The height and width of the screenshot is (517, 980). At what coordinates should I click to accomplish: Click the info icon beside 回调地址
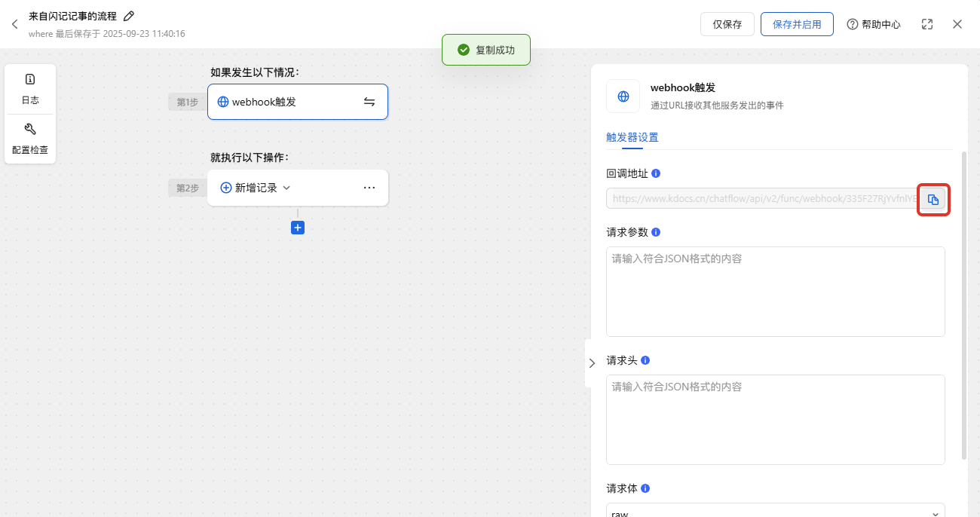click(654, 173)
